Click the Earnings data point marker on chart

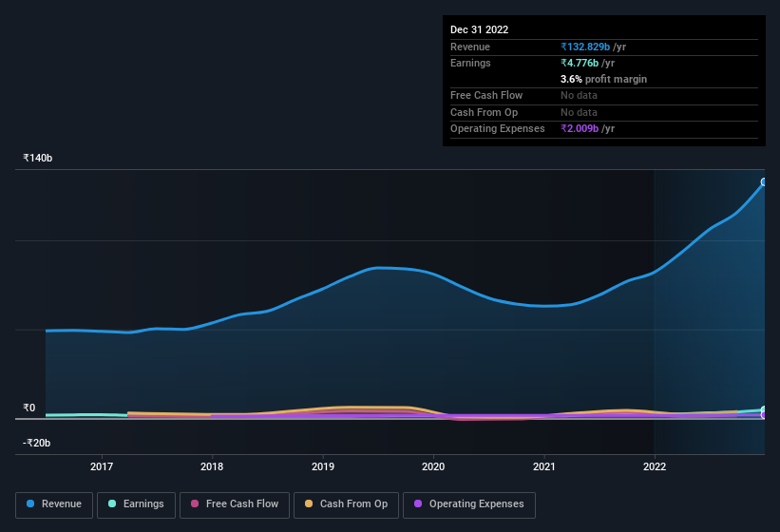click(764, 410)
